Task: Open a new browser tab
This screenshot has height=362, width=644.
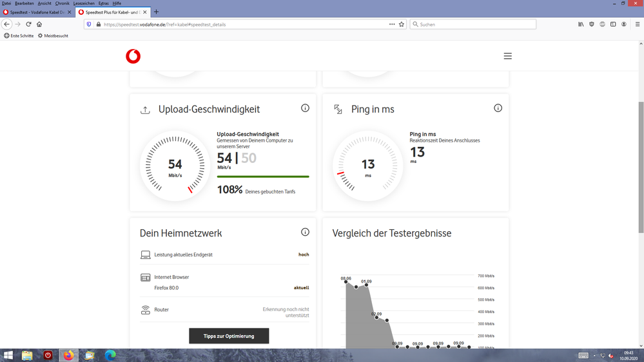Action: [156, 12]
